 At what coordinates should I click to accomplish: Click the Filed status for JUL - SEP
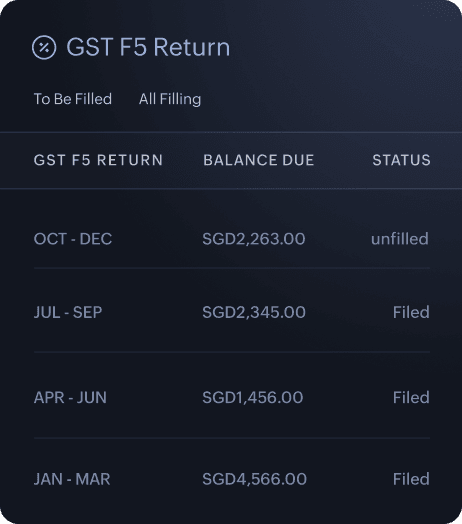pyautogui.click(x=411, y=312)
